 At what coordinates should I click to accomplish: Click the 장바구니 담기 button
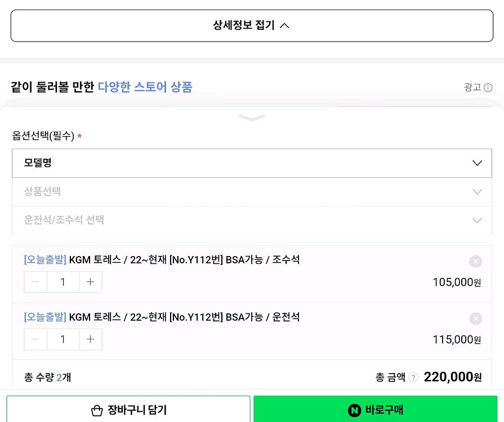pos(128,410)
